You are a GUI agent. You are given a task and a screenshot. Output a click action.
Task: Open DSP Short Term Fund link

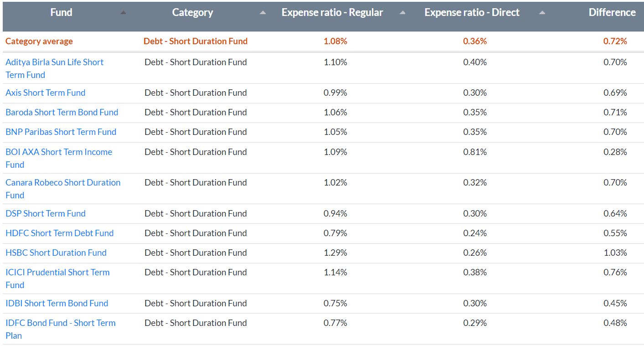46,213
